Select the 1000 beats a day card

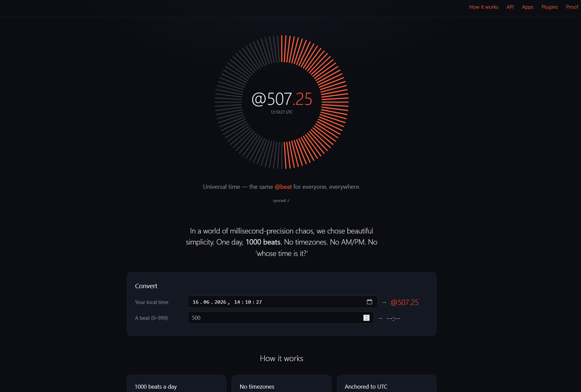pyautogui.click(x=176, y=384)
